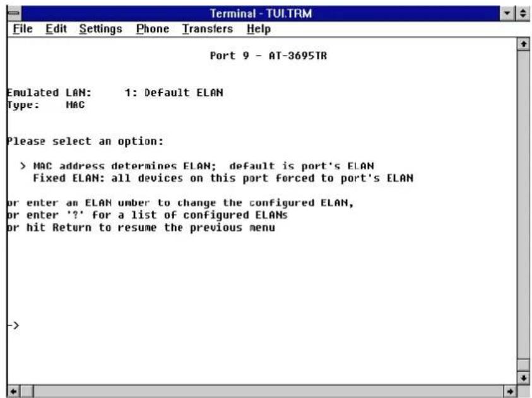This screenshot has height=398, width=532.
Task: Click the horizontal scrollbar left arrow
Action: 14,391
